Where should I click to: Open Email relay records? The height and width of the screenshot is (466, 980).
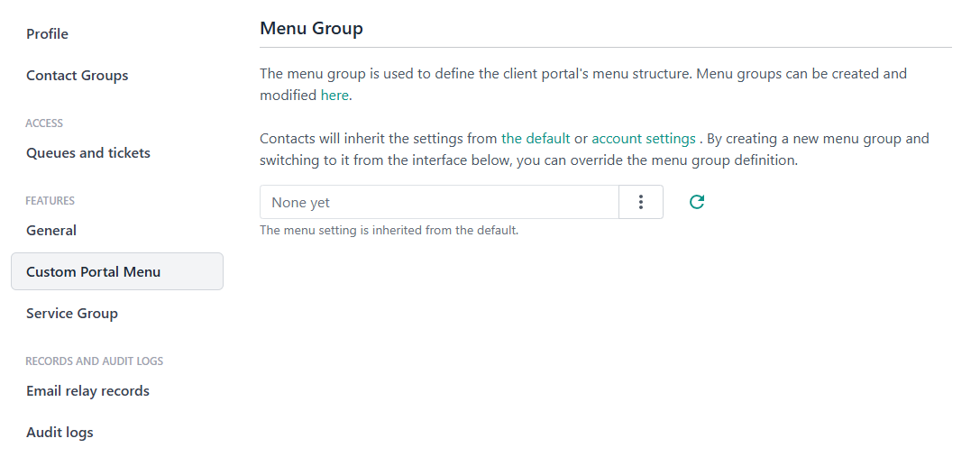(87, 391)
